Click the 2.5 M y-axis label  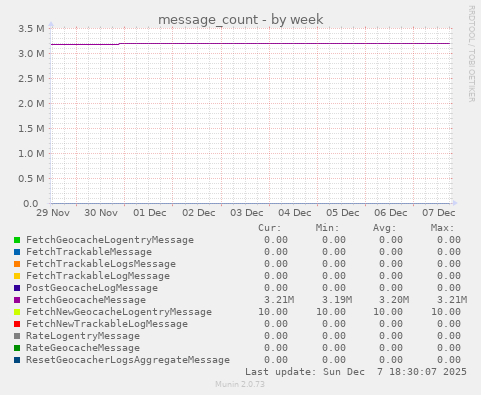pyautogui.click(x=31, y=79)
